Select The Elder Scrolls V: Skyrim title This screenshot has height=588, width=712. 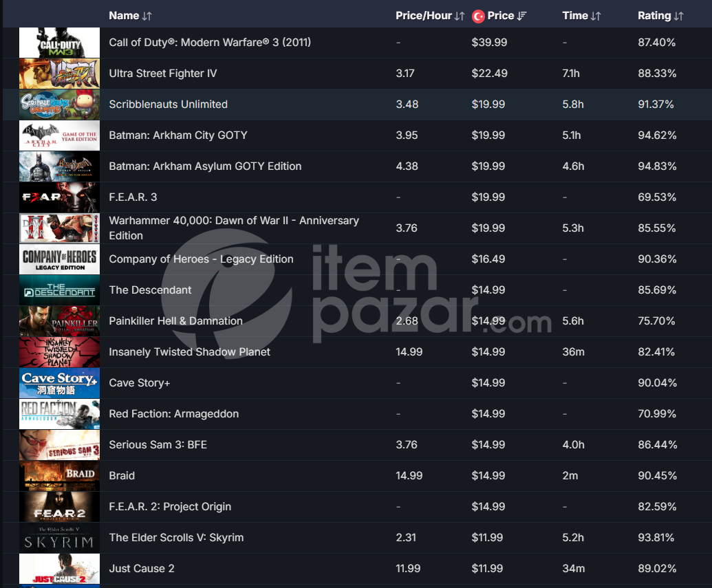coord(176,538)
